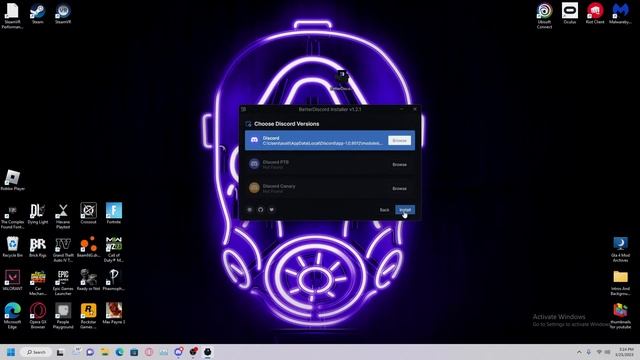
Task: Go Back in the BetterDiscord installer
Action: 384,210
